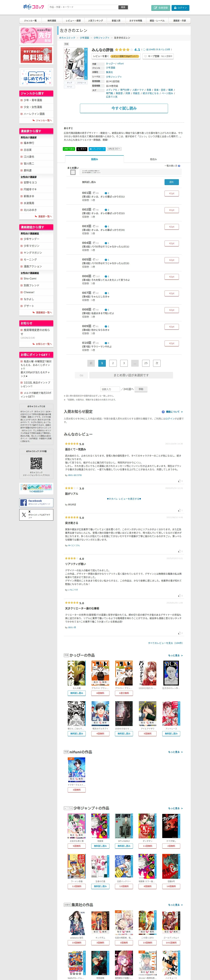Open 機能について help link
This screenshot has width=210, height=980.
click(x=172, y=412)
